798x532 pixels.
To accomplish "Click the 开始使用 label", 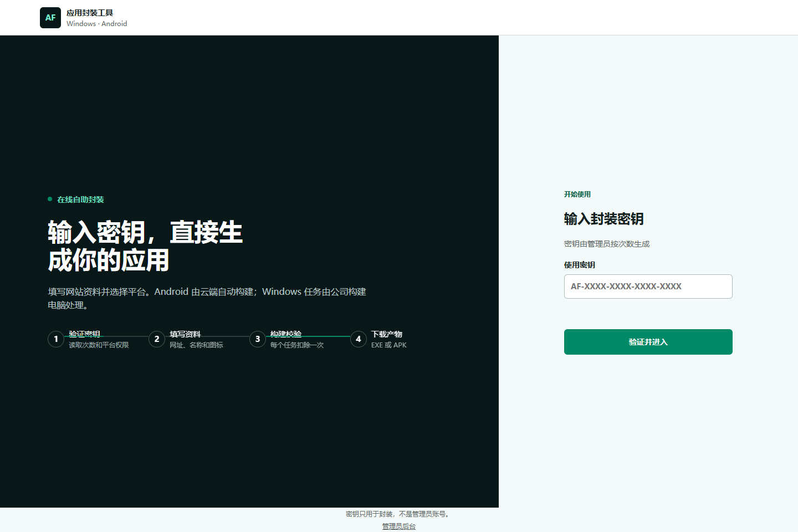I will [x=577, y=195].
